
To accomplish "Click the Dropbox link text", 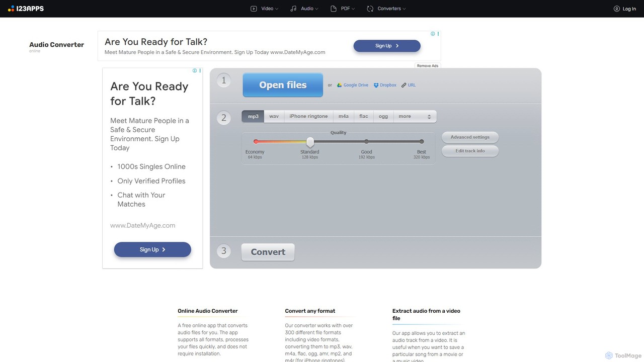I will pos(388,85).
